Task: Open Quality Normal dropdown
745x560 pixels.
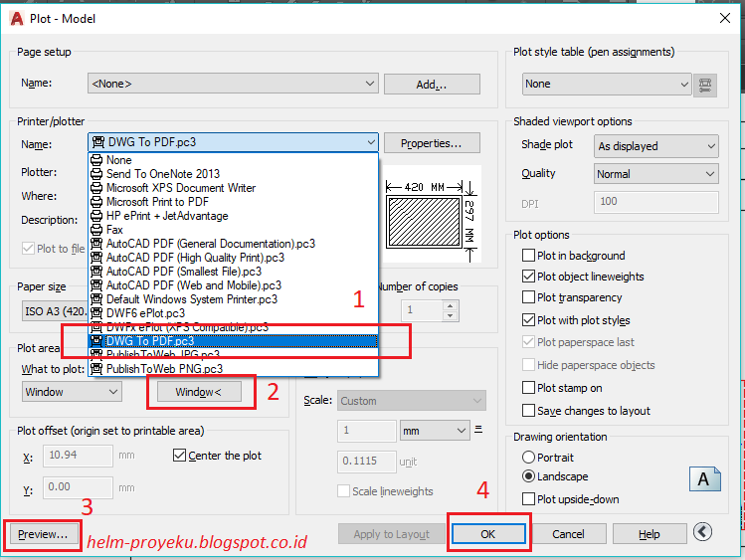Action: click(656, 174)
